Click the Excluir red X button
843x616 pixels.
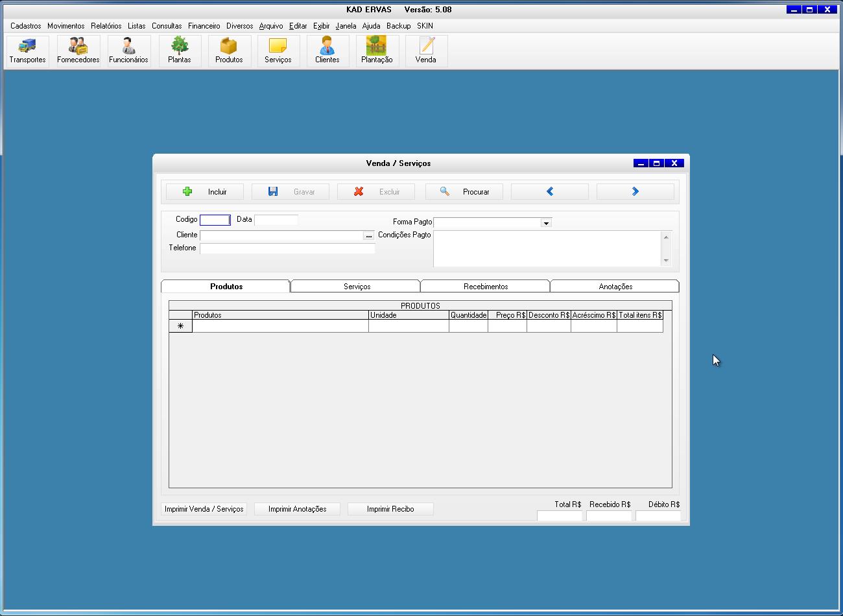point(376,191)
